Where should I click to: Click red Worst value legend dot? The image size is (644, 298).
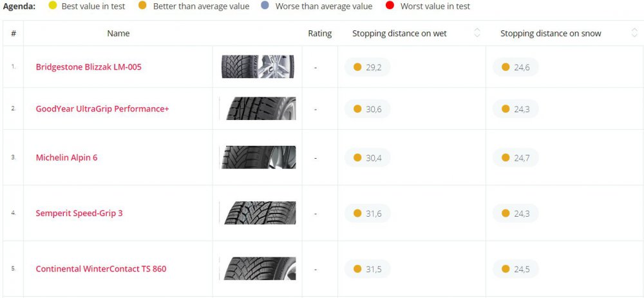tap(390, 6)
